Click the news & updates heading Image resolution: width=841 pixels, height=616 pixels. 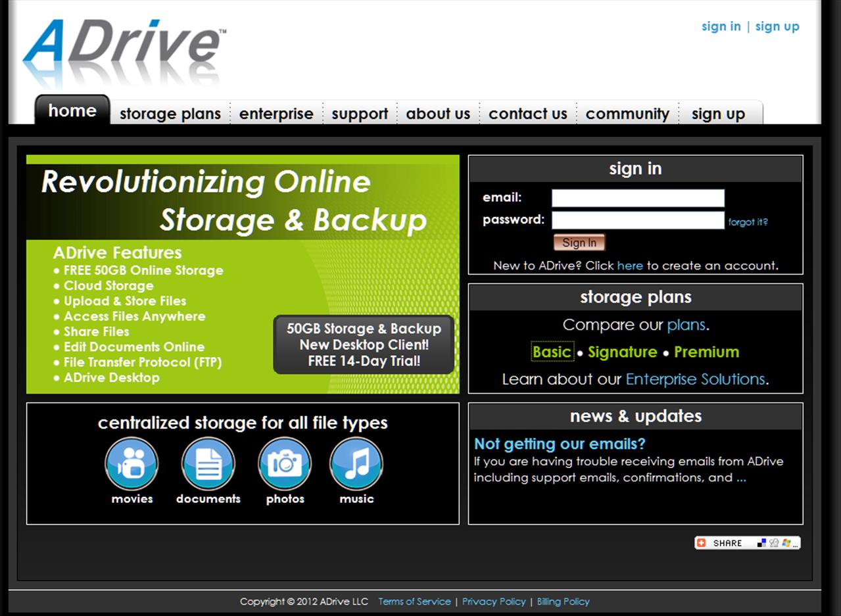pos(635,416)
